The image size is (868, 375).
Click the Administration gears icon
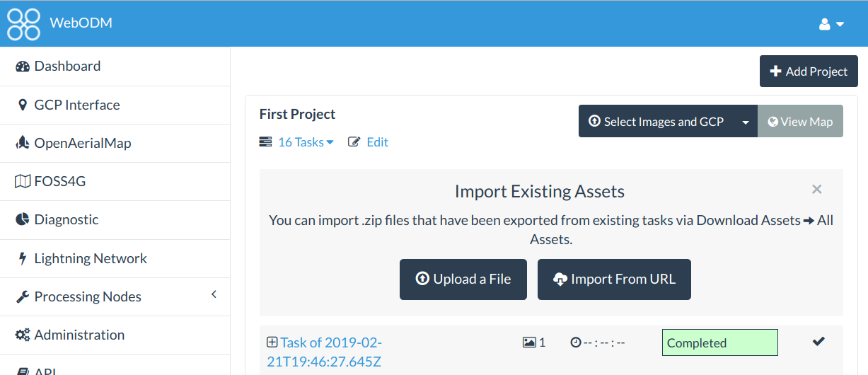point(23,335)
